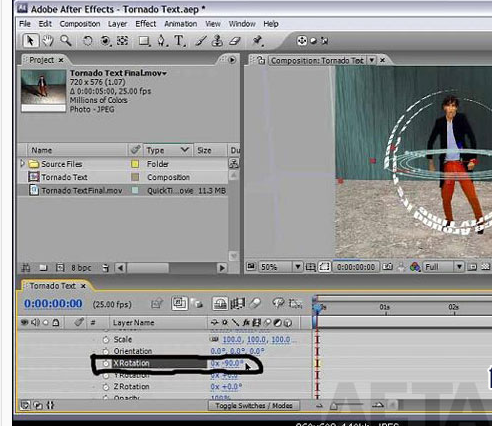Toggle the viewer lock icon
The image size is (492, 426).
(x=261, y=60)
